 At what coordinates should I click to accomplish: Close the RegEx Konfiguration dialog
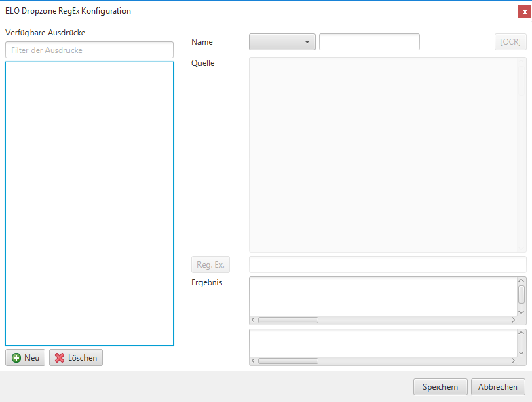tap(525, 12)
